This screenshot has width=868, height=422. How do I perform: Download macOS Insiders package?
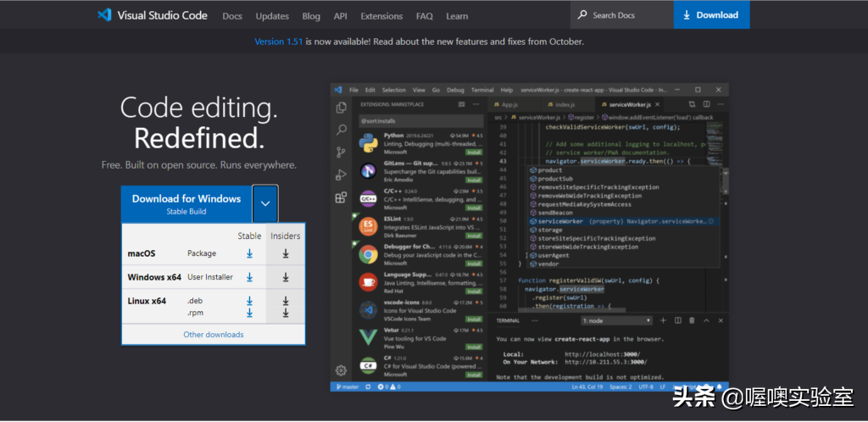pos(286,253)
